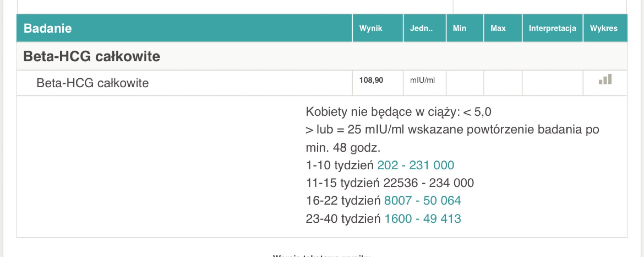Click the Badanie column header
This screenshot has width=644, height=257.
48,28
